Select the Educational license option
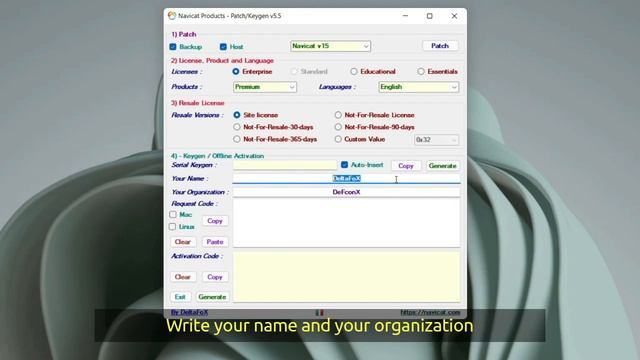This screenshot has height=360, width=640. pos(354,71)
